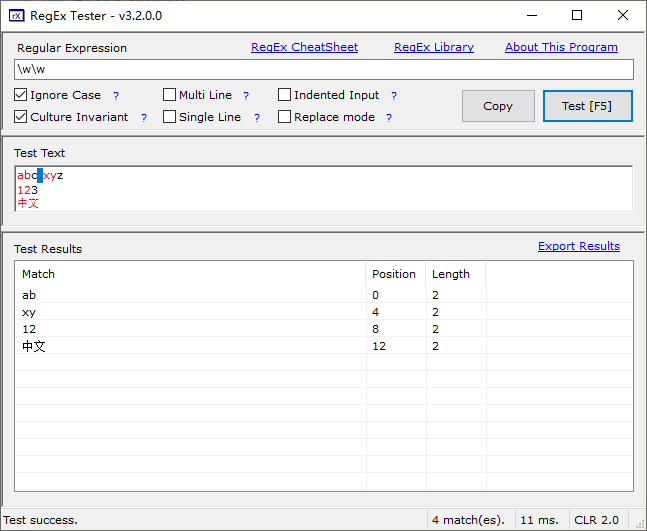647x531 pixels.
Task: Show help for Culture Invariant option
Action: pos(144,118)
